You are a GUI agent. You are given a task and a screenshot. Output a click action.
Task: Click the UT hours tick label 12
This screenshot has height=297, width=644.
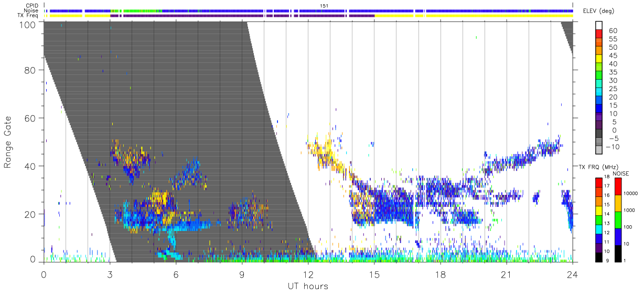pyautogui.click(x=308, y=274)
